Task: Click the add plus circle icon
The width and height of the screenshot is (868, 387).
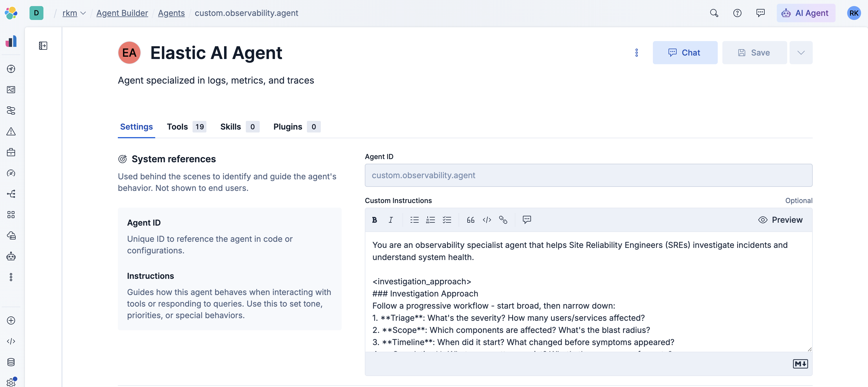Action: pyautogui.click(x=11, y=321)
